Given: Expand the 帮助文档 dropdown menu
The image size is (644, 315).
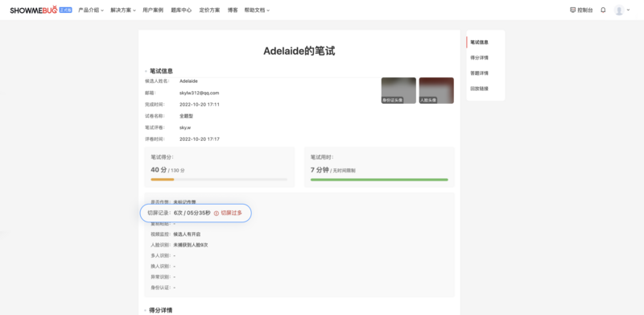Looking at the screenshot, I should coord(257,10).
